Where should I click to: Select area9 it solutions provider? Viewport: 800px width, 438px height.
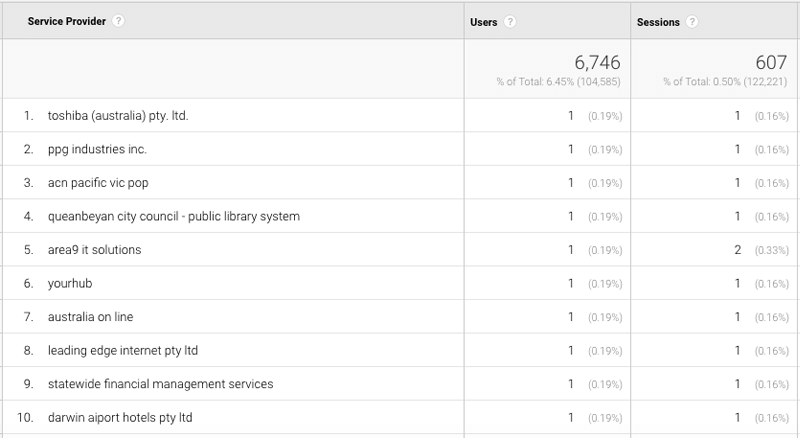(94, 250)
